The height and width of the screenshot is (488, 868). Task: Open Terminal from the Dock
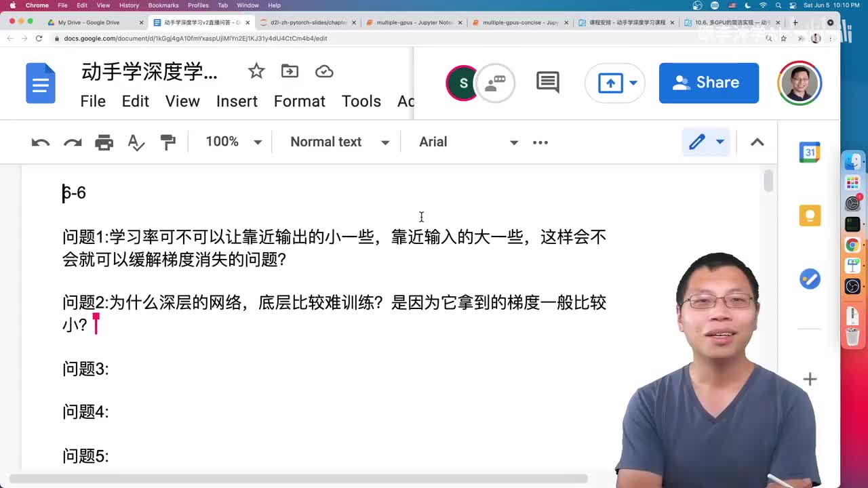pyautogui.click(x=853, y=224)
